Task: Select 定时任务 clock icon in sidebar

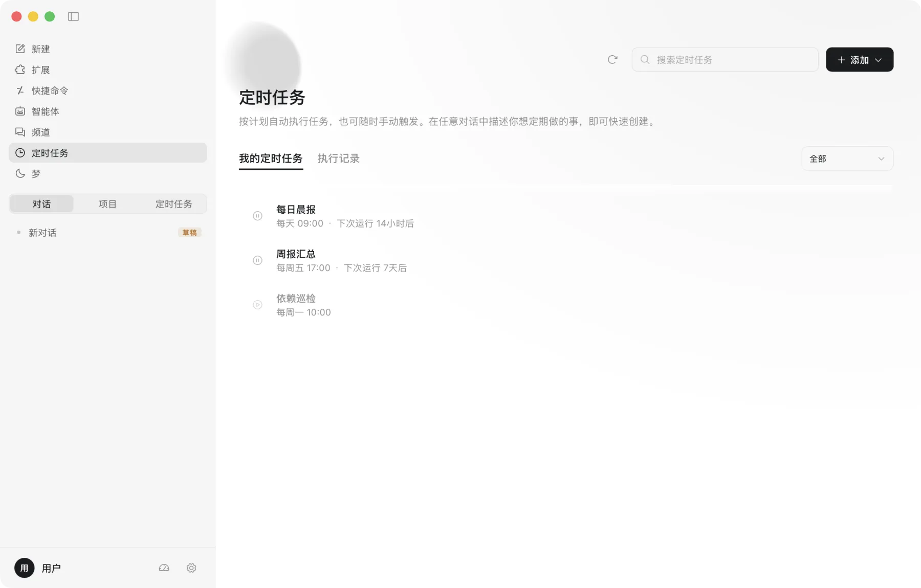Action: 20,153
